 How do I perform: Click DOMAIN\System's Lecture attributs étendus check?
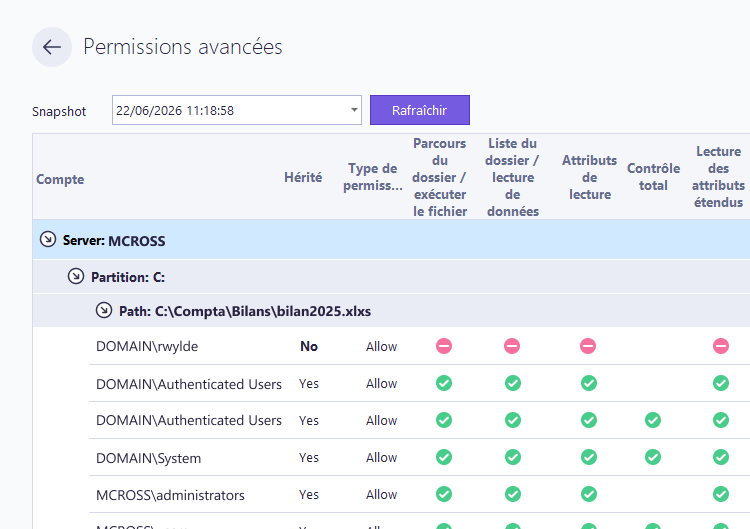point(721,457)
